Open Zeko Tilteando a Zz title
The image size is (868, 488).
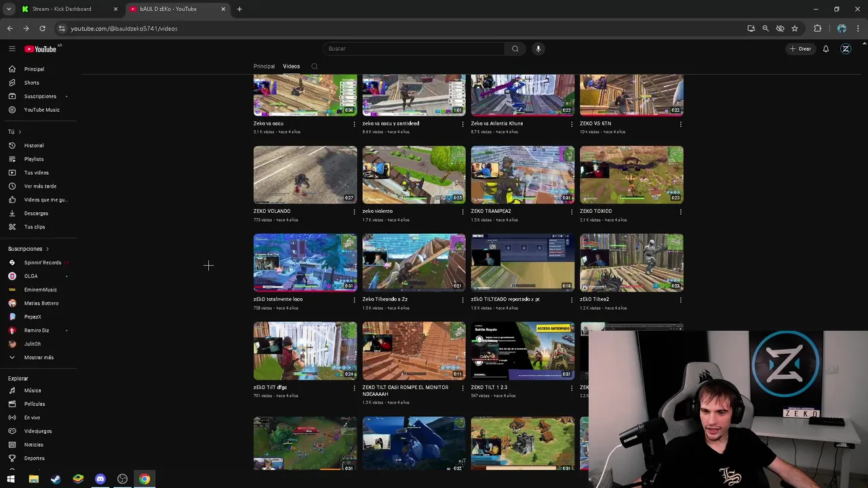point(385,299)
